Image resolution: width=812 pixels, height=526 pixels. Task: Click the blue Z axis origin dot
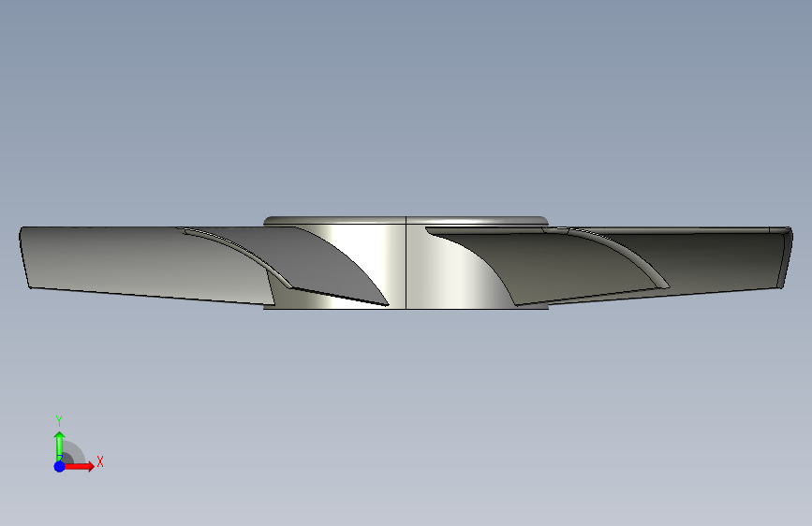coord(60,466)
